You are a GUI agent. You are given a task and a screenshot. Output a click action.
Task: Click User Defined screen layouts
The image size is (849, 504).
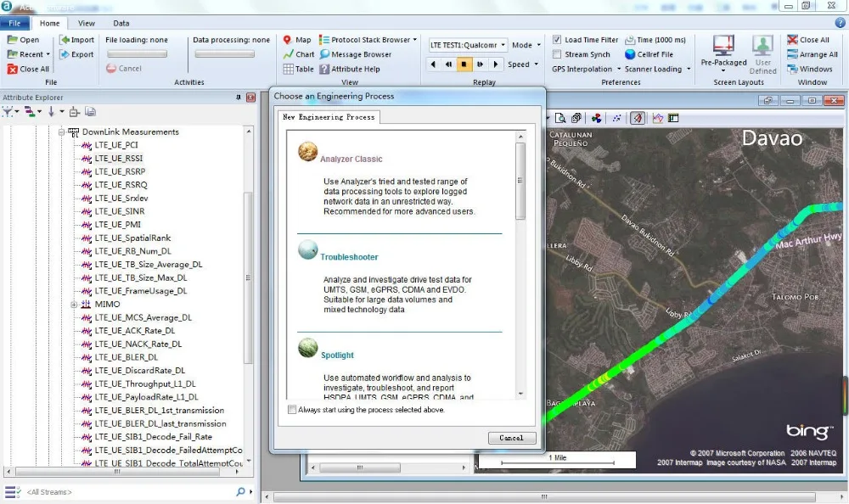point(762,54)
